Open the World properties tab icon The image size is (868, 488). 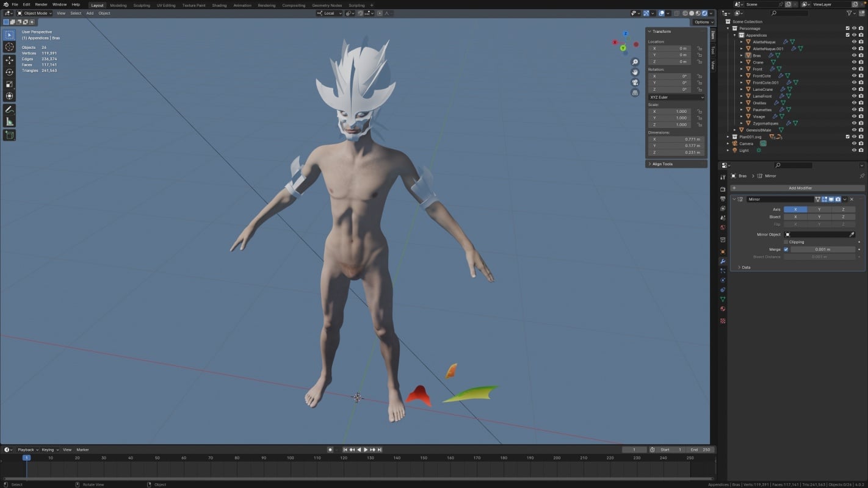(x=723, y=228)
